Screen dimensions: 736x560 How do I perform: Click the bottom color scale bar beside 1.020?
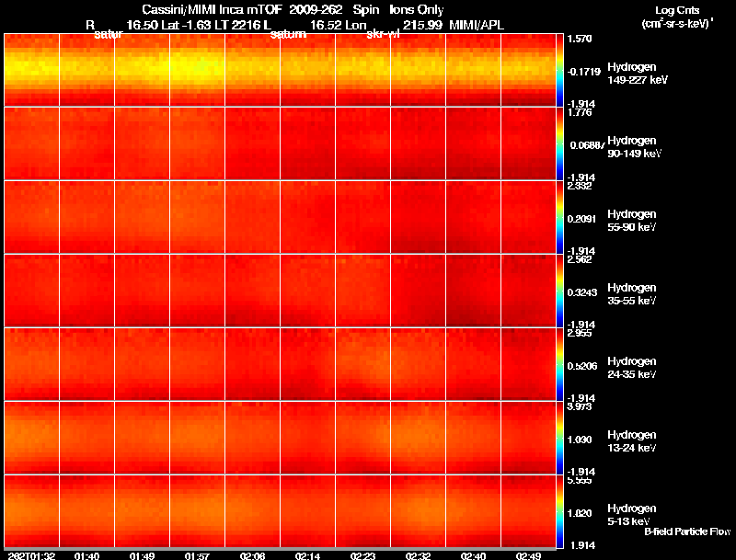pos(559,511)
